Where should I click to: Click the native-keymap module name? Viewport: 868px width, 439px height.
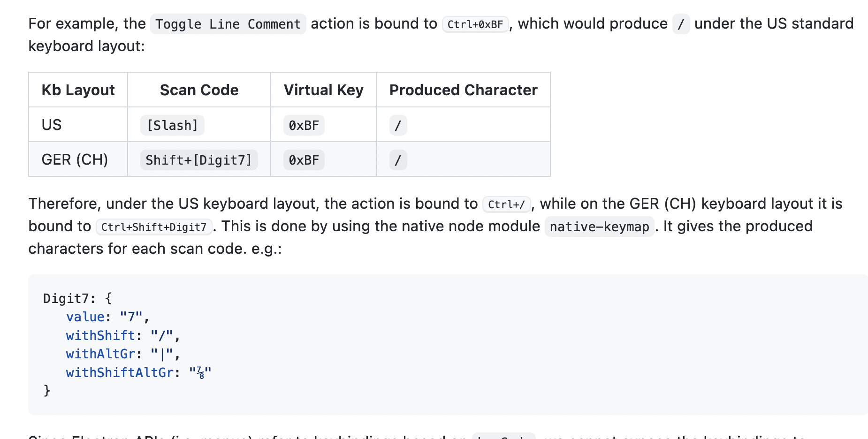point(600,227)
